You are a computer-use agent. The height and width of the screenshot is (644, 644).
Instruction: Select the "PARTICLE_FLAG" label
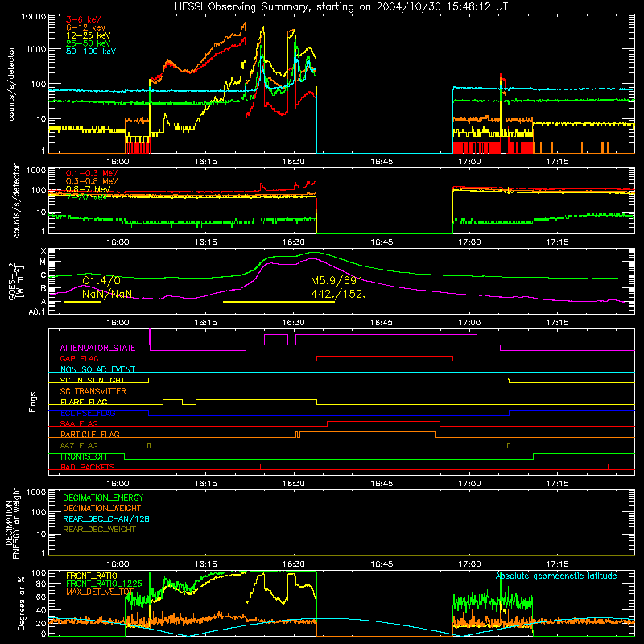pyautogui.click(x=90, y=435)
